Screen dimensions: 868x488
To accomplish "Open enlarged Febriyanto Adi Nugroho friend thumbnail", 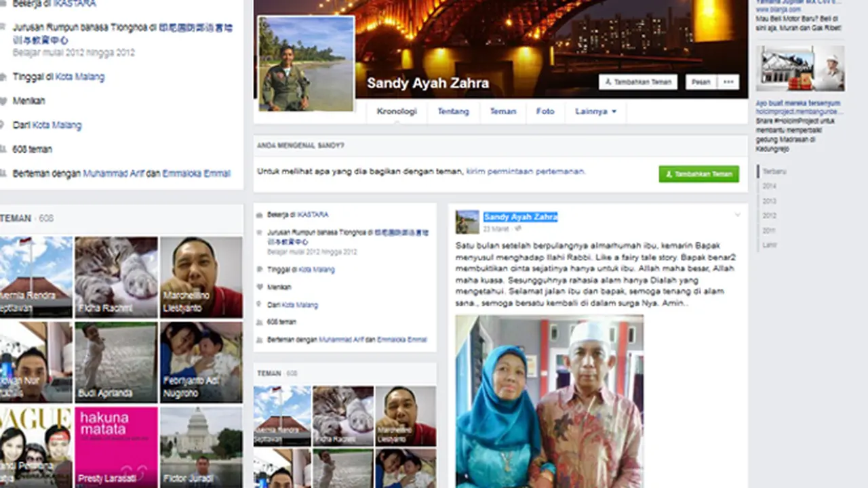I will pyautogui.click(x=201, y=362).
